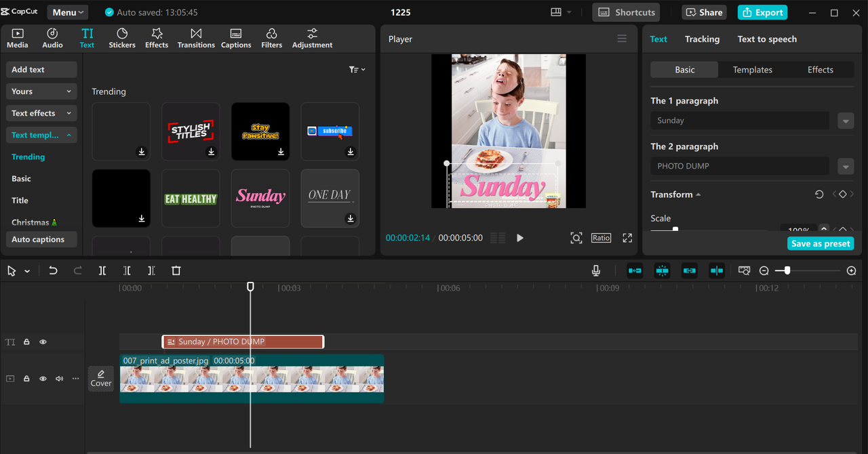Viewport: 868px width, 454px height.
Task: Select the Templates sub-tab
Action: (x=752, y=70)
